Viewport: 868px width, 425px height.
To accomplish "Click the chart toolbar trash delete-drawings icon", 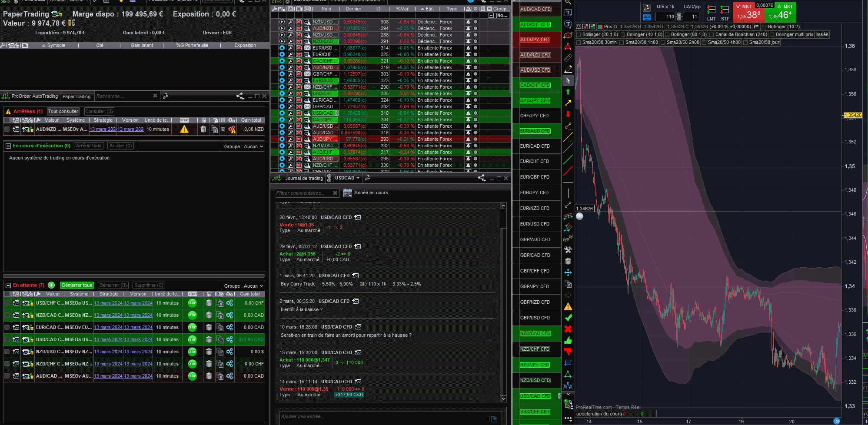I will [568, 261].
